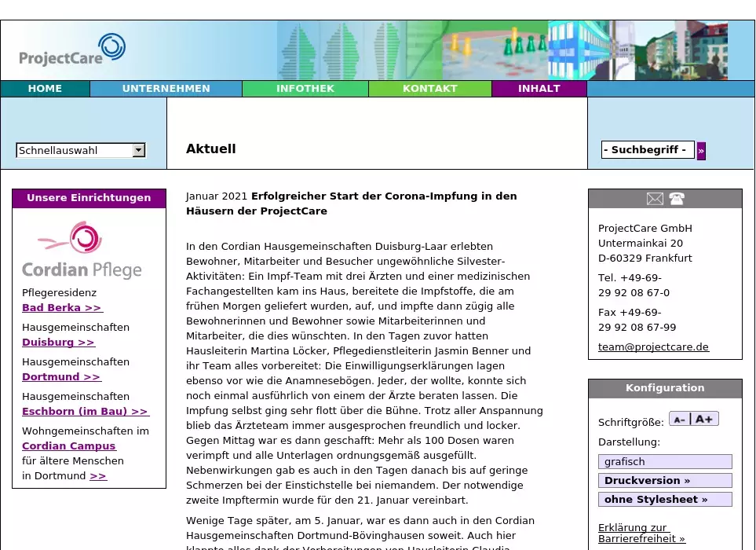The image size is (756, 550).
Task: Click the telephone icon
Action: [x=677, y=199]
